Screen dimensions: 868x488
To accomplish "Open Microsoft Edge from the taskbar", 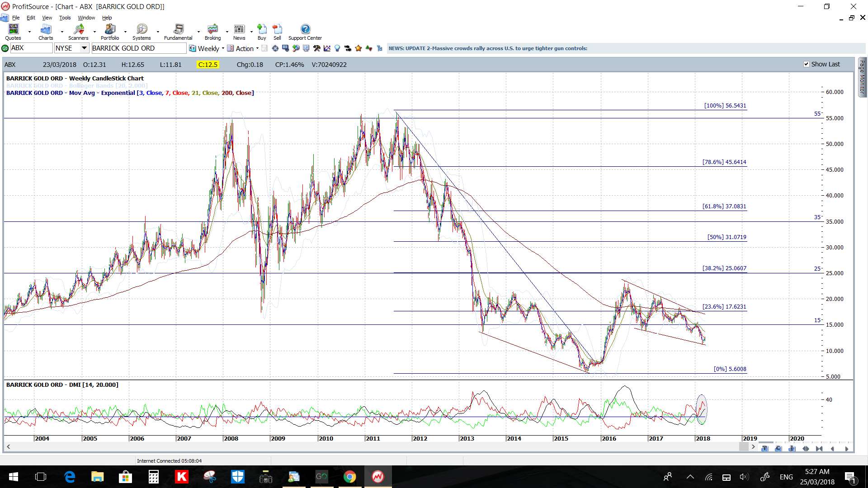I will point(69,477).
